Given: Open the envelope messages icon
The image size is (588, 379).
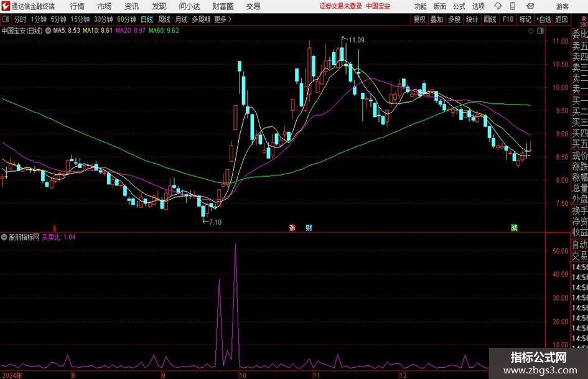Looking at the screenshot, I should click(x=530, y=6).
